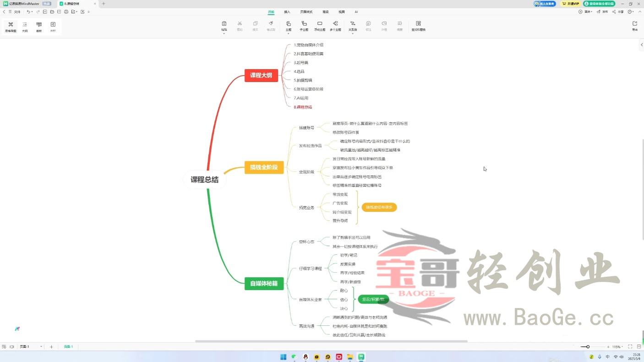Screen dimensions: 644x362
Task: Switch to the 开始 ribbon tab
Action: pos(271,11)
